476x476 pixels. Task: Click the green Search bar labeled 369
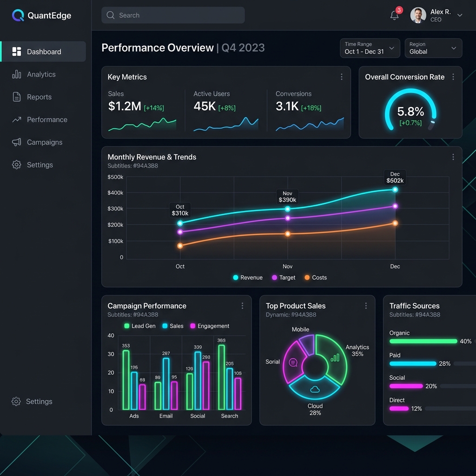click(222, 377)
